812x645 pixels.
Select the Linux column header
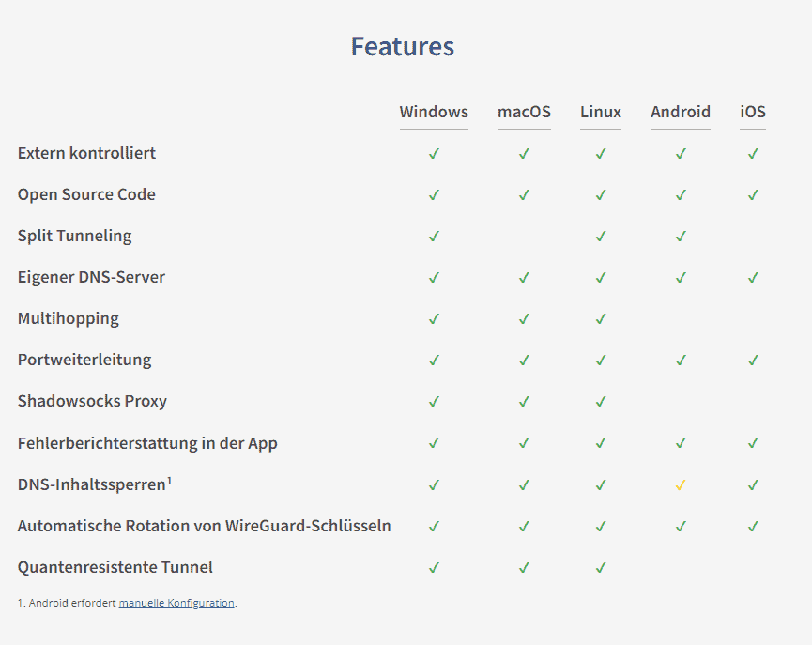point(601,112)
